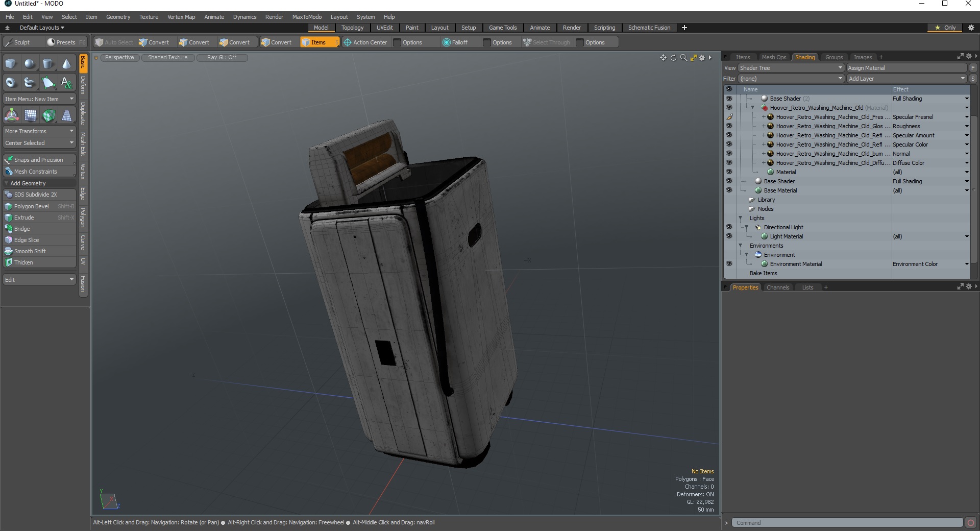980x531 pixels.
Task: Switch to the Mesh Ops tab
Action: coord(774,57)
